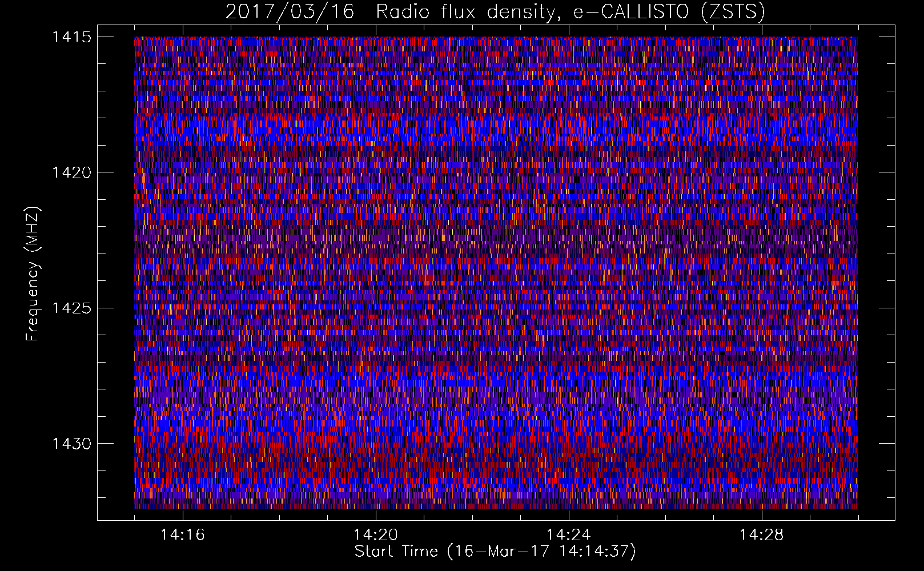Click the frequency axis label 1415
The width and height of the screenshot is (924, 571).
tap(72, 38)
